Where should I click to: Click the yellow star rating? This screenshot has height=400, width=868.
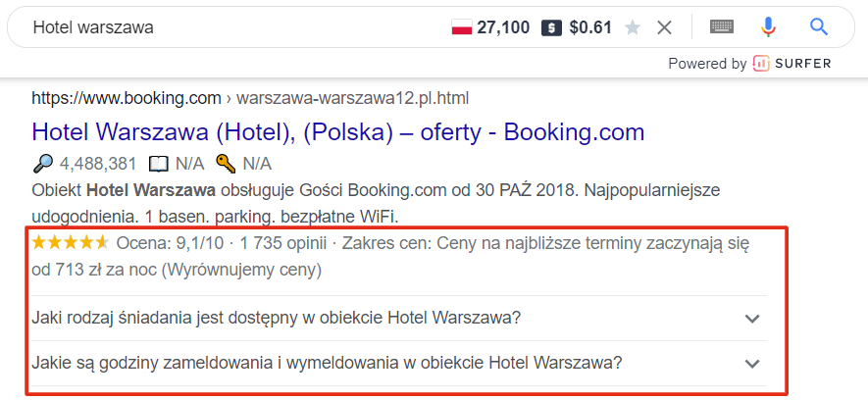point(71,242)
